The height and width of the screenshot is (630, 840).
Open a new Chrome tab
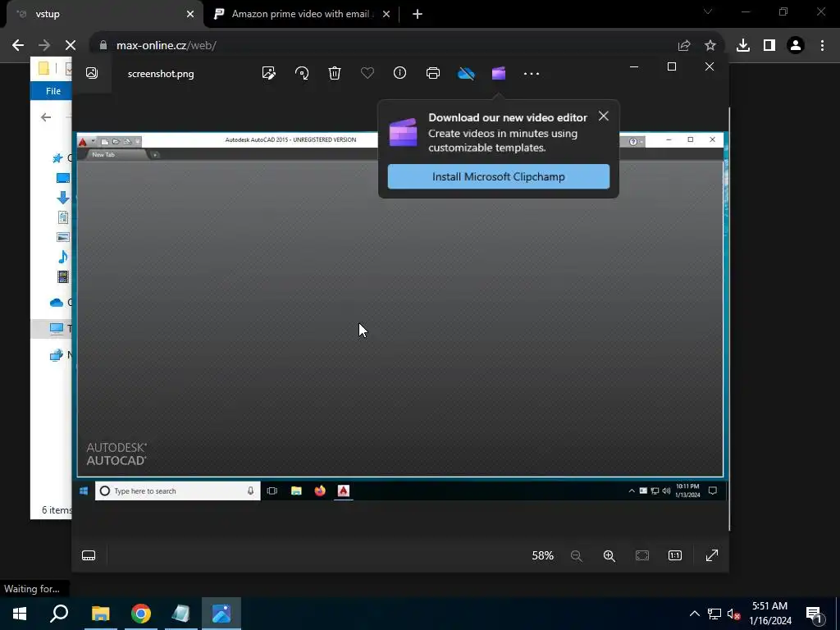point(418,15)
